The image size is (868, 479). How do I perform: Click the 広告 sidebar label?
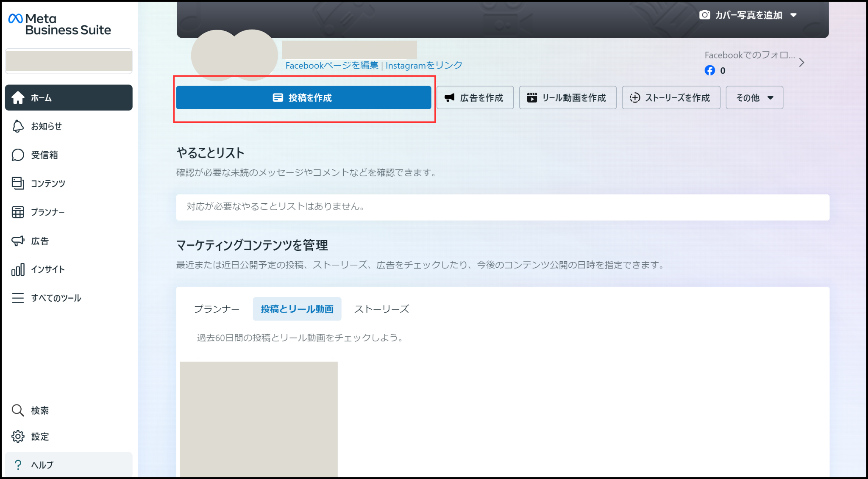[40, 241]
